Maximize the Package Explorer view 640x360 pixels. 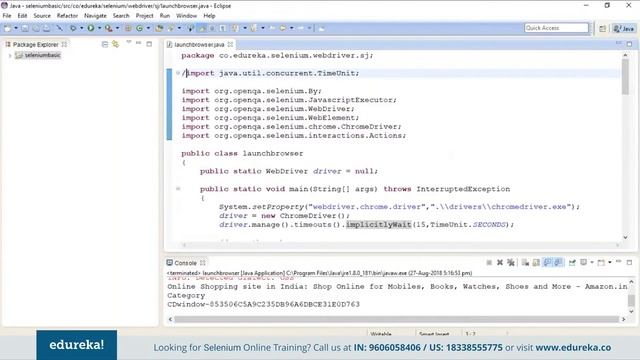[x=149, y=44]
